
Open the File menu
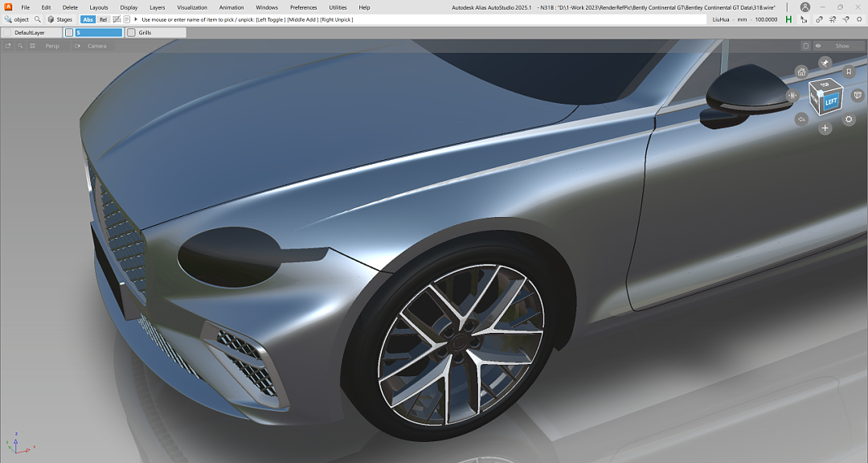point(26,7)
